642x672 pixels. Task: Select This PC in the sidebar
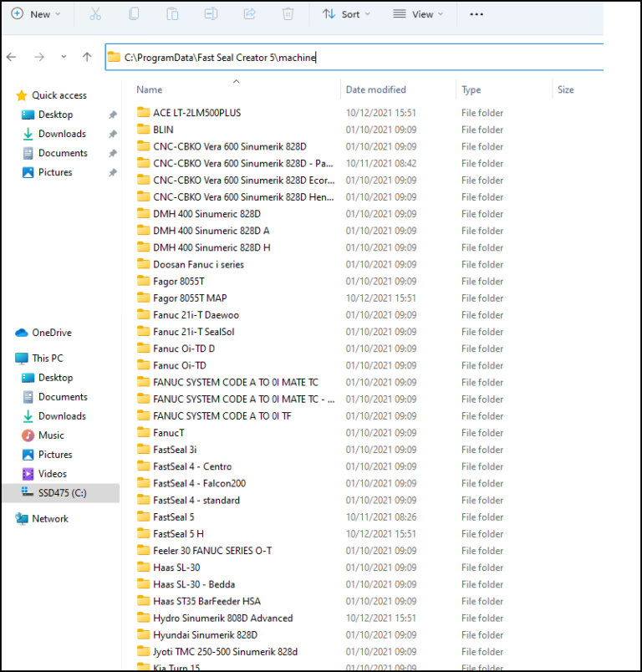(39, 359)
